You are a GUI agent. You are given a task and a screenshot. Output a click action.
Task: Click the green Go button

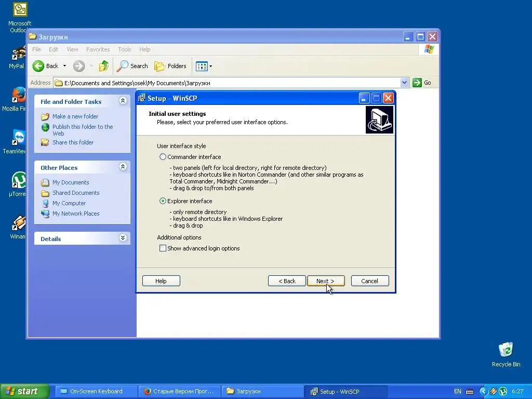422,83
